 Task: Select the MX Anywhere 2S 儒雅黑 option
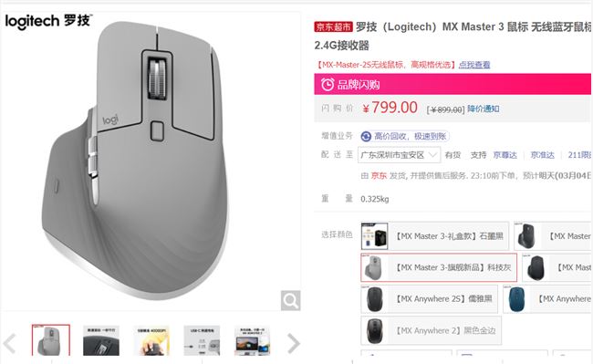(x=430, y=299)
